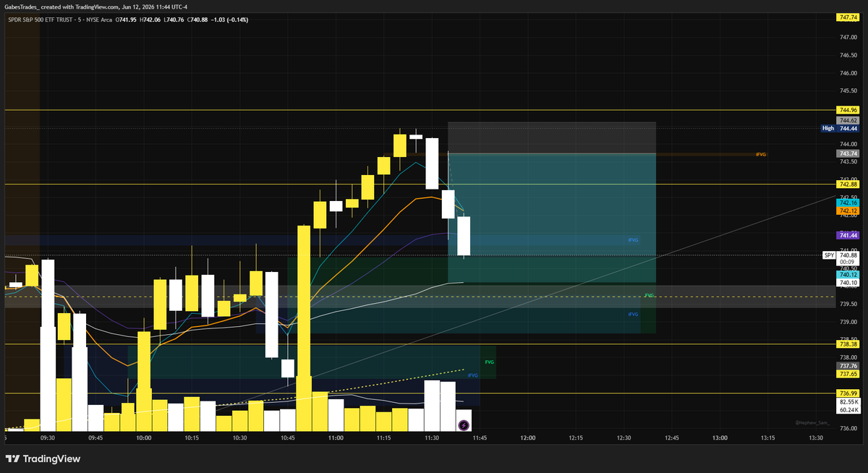
Task: Select the orange IFVG label
Action: point(760,155)
